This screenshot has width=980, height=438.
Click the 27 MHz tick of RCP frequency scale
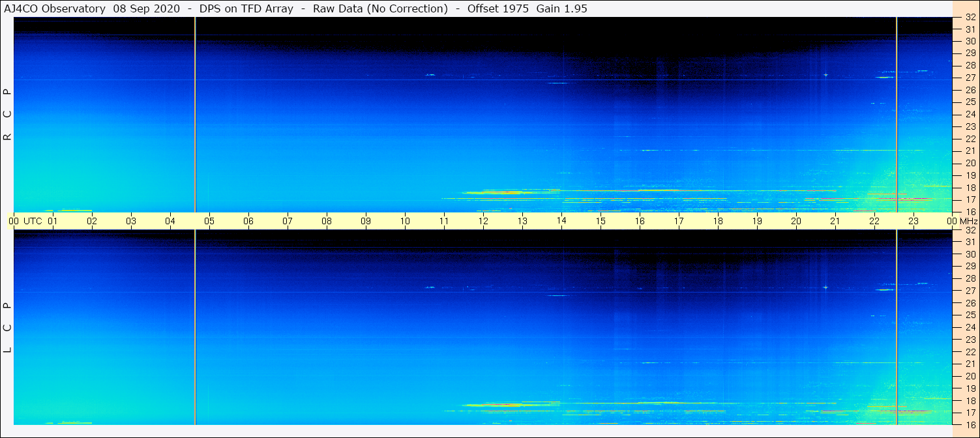point(970,78)
